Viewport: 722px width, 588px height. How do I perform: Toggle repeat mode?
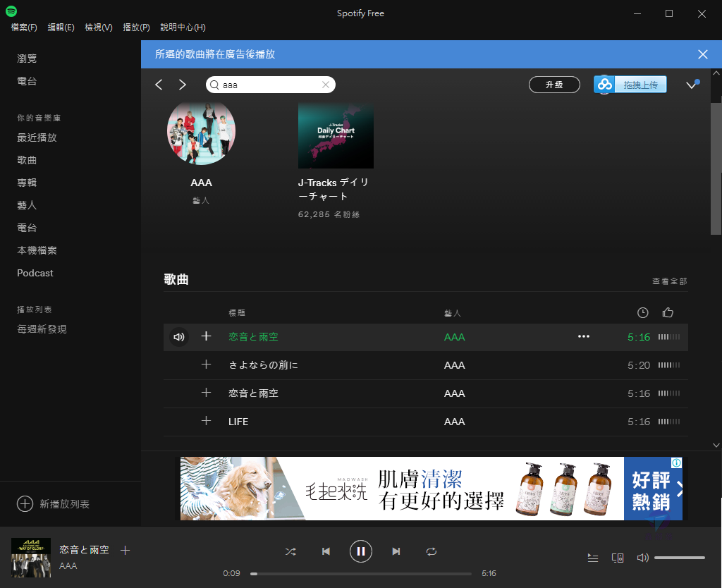click(x=432, y=551)
